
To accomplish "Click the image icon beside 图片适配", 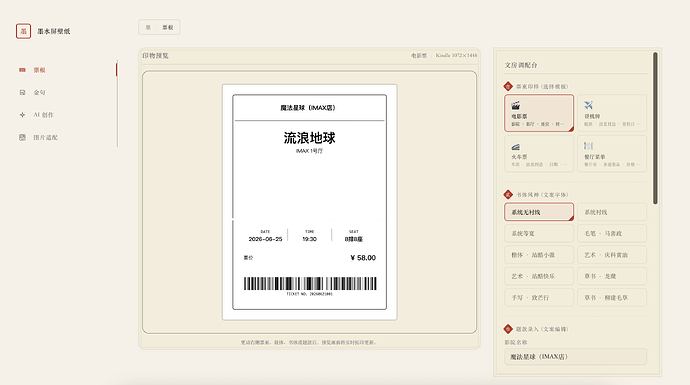I will click(22, 137).
